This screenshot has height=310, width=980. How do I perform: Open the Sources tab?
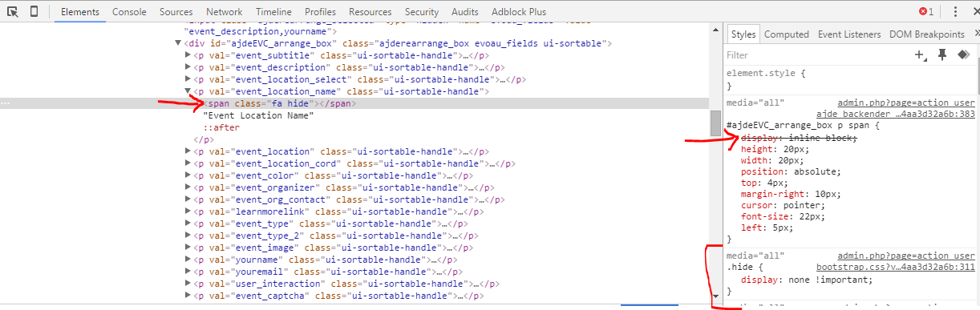(176, 12)
